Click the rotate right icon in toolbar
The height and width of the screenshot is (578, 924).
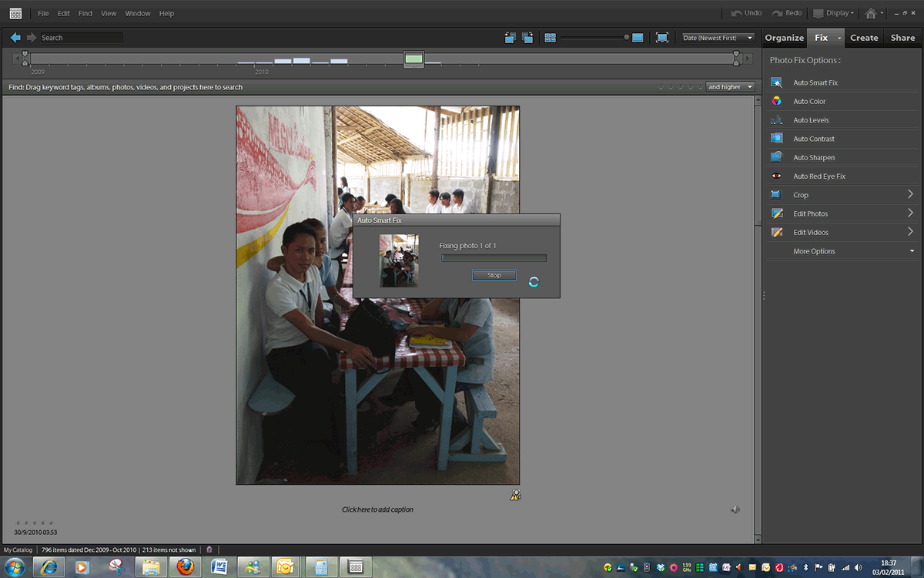click(x=527, y=38)
